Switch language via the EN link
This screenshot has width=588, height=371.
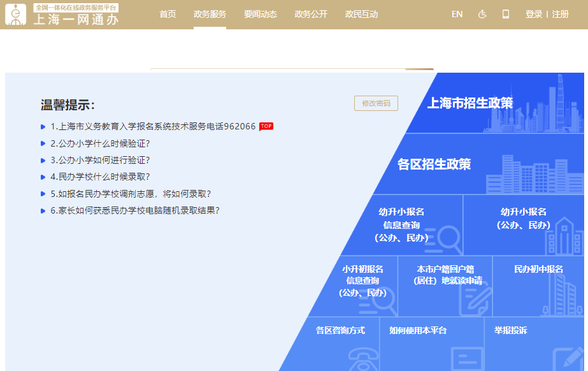(x=457, y=14)
